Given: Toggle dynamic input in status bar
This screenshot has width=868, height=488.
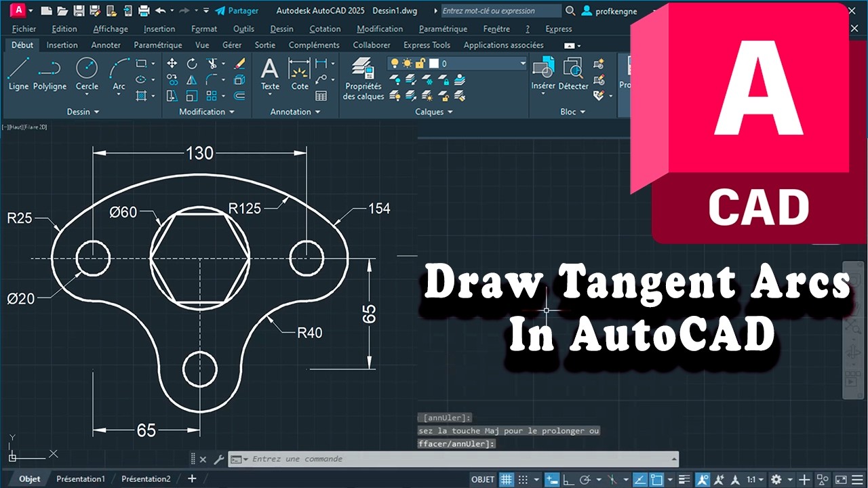Looking at the screenshot, I should pyautogui.click(x=552, y=479).
